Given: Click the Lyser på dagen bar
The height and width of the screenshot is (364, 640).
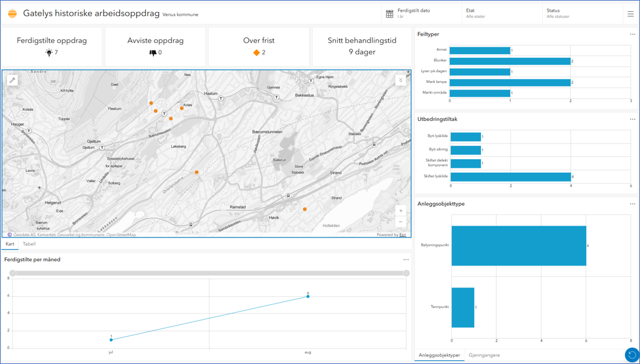Looking at the screenshot, I should point(480,72).
